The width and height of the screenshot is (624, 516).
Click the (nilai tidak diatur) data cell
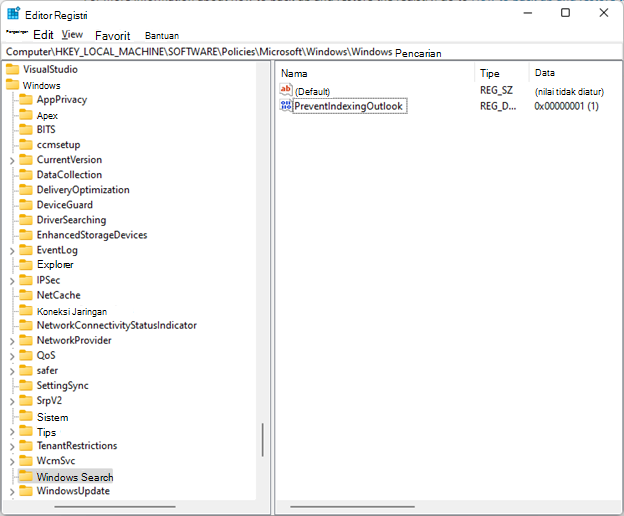[x=569, y=92]
